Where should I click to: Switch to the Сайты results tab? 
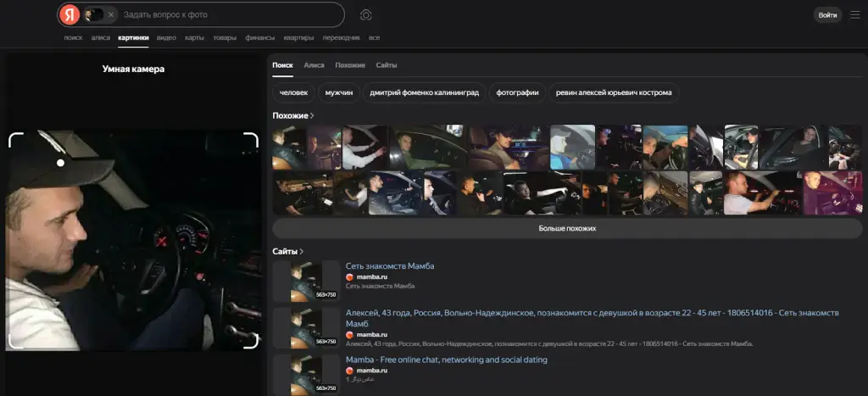tap(387, 64)
